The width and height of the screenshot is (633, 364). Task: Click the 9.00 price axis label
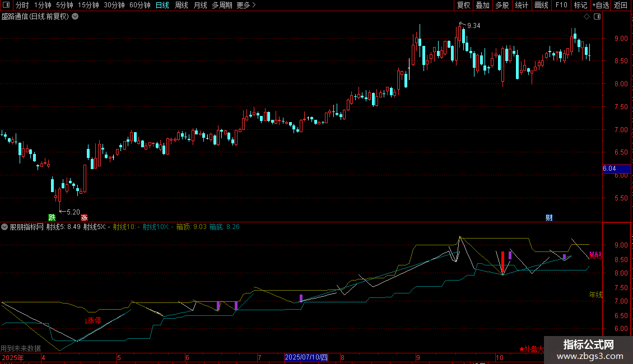pos(621,38)
